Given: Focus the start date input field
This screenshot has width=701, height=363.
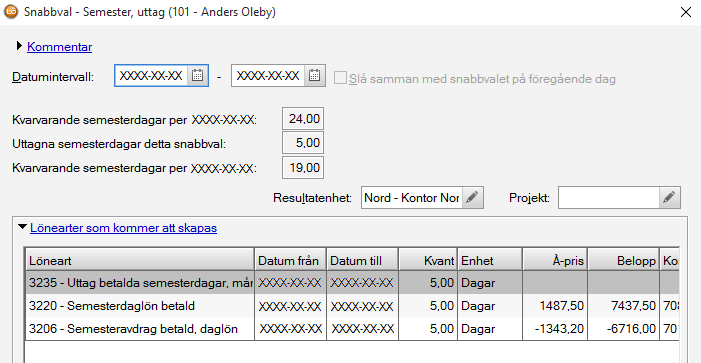Looking at the screenshot, I should coord(152,76).
